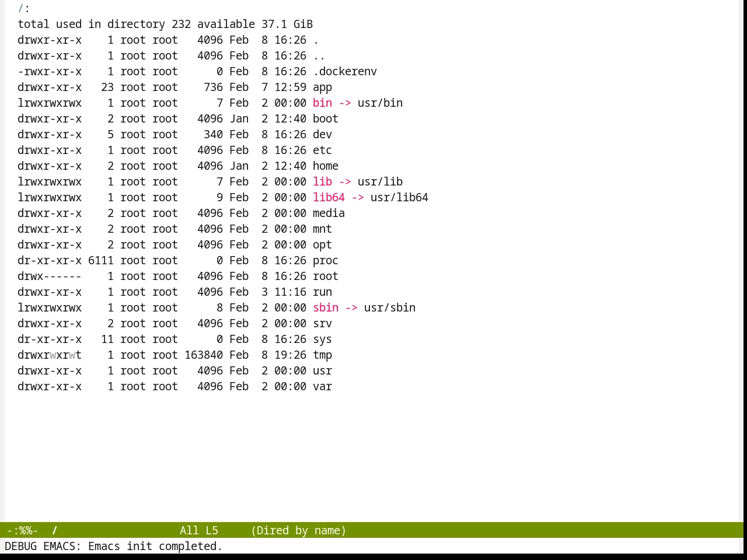Click the 'Dired by name' mode indicator
This screenshot has width=747, height=560.
coord(298,530)
